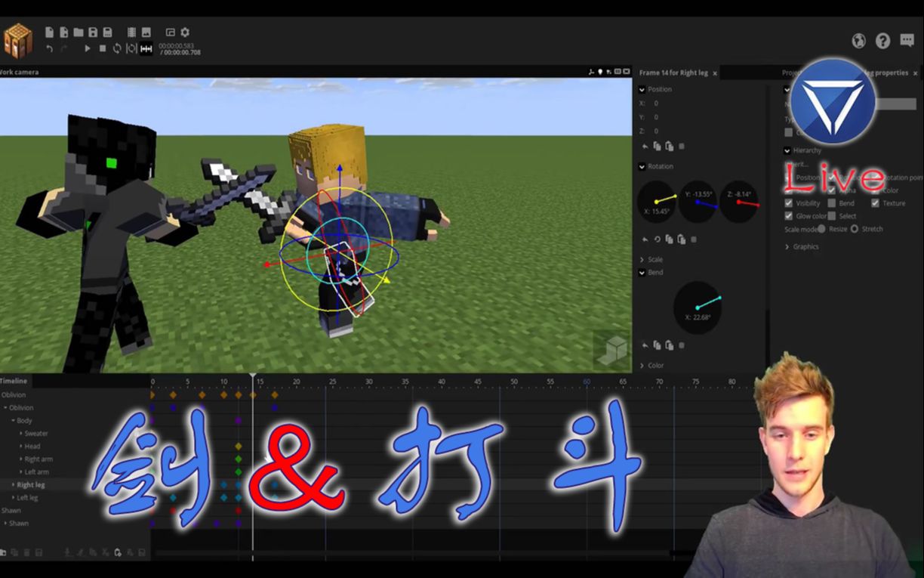Screen dimensions: 924x578
Task: Open help with the question mark icon
Action: point(882,41)
